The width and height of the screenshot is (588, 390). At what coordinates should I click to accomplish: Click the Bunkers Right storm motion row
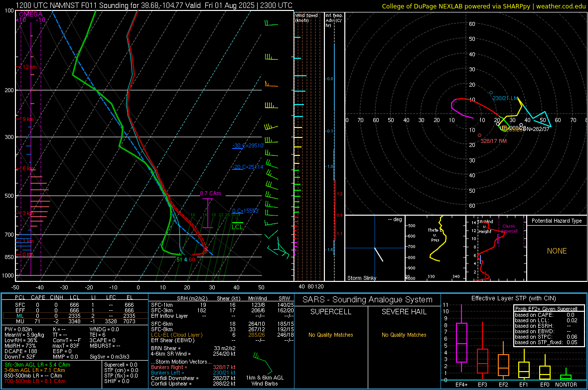click(193, 367)
